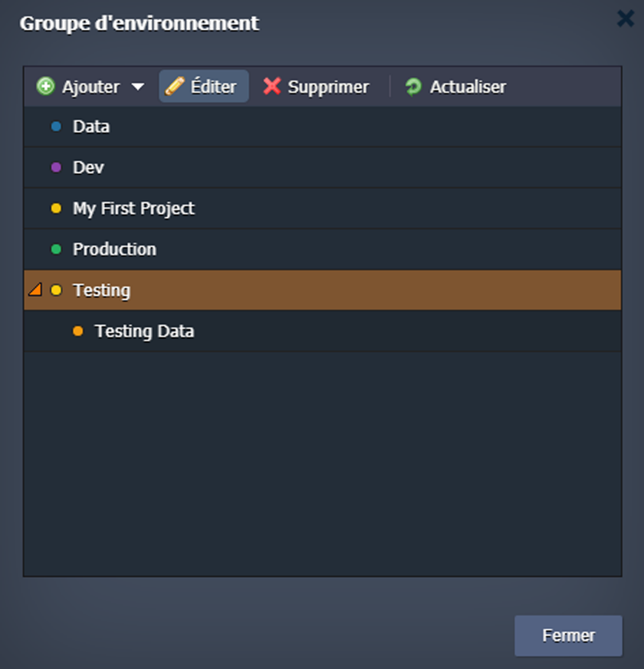Click the yellow dot beside My First Project

click(x=56, y=209)
